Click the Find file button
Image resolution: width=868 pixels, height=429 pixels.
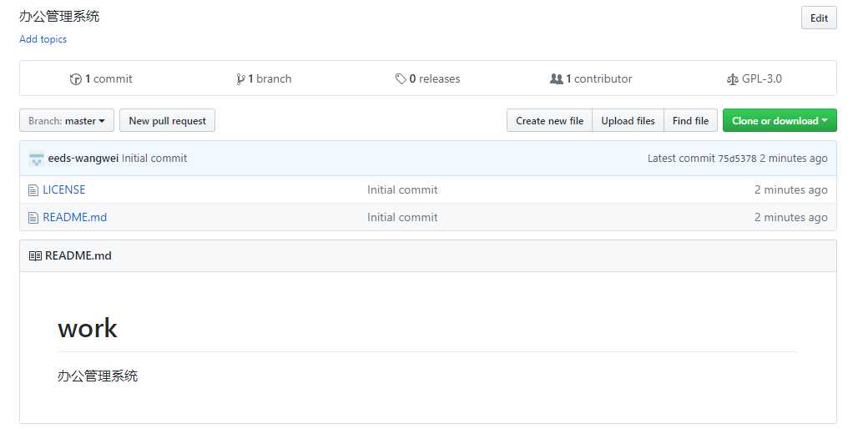[x=690, y=121]
